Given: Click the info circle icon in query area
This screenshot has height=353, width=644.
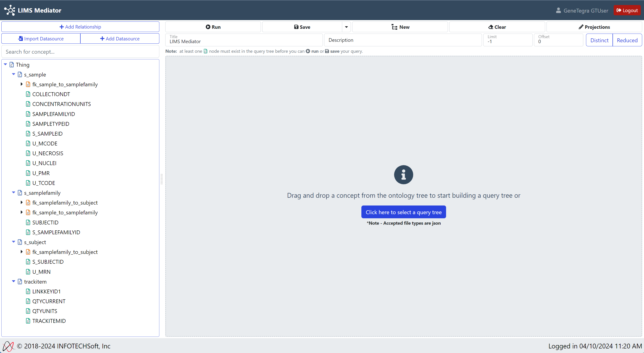Looking at the screenshot, I should point(403,174).
